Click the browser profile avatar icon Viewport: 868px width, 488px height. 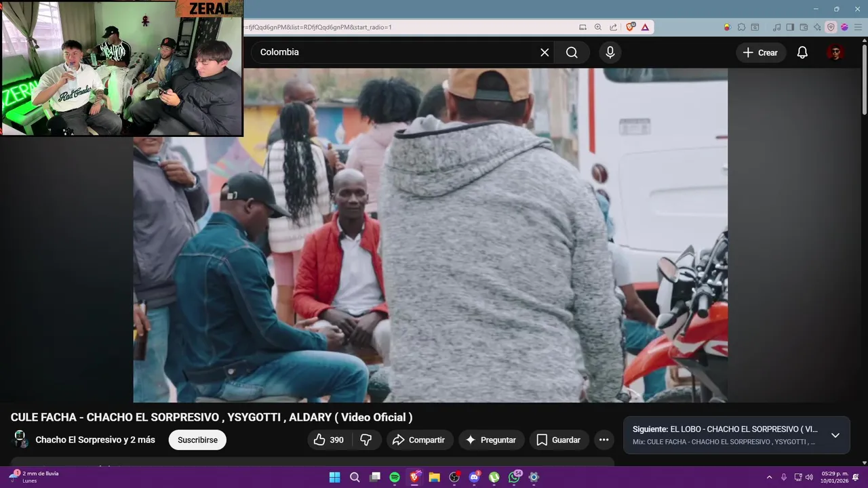click(844, 27)
